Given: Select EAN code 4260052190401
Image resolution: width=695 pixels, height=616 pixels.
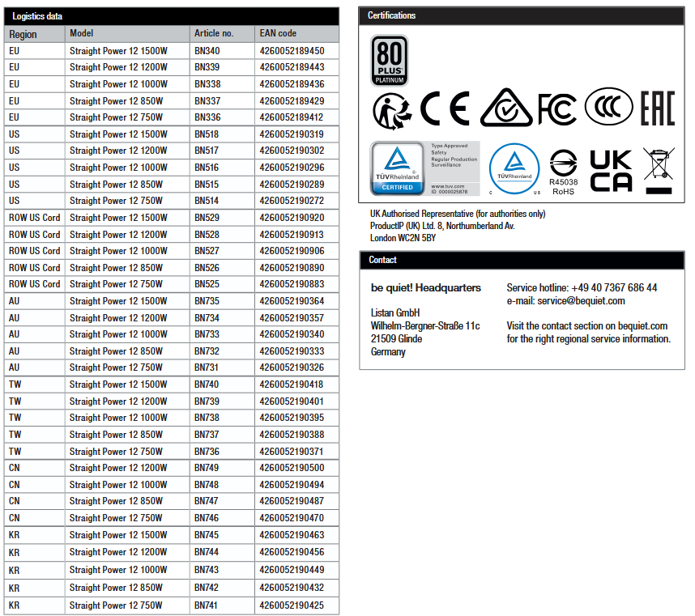Looking at the screenshot, I should click(x=292, y=401).
